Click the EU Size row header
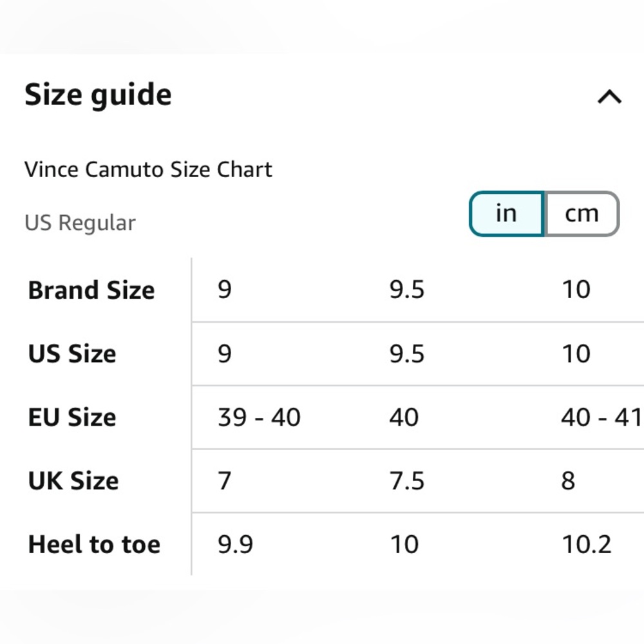 click(72, 417)
